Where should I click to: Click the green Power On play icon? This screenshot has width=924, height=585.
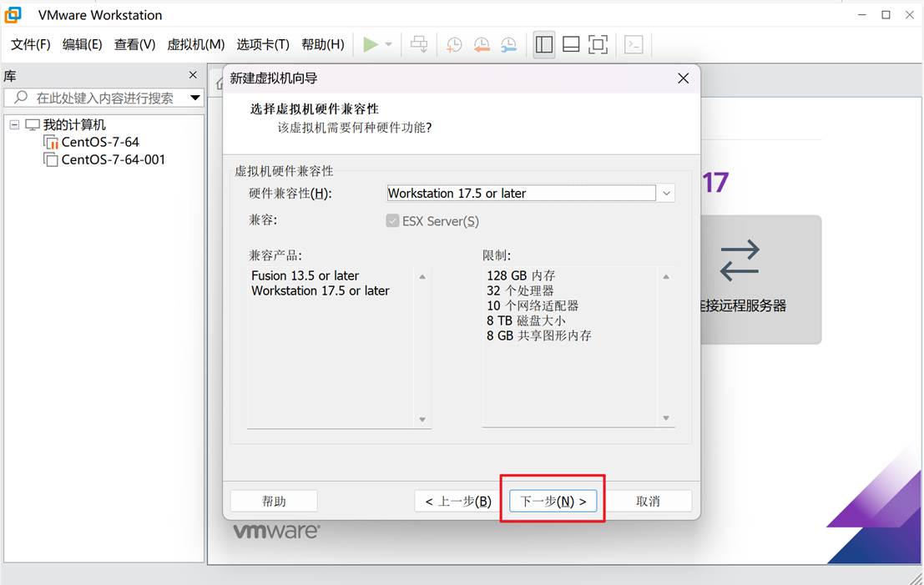coord(371,44)
